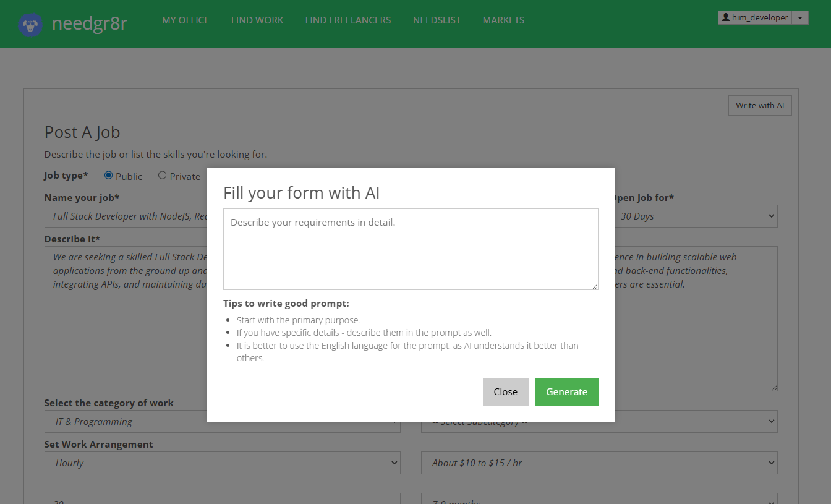Close the Fill your form with AI dialog
This screenshot has height=504, width=831.
505,391
